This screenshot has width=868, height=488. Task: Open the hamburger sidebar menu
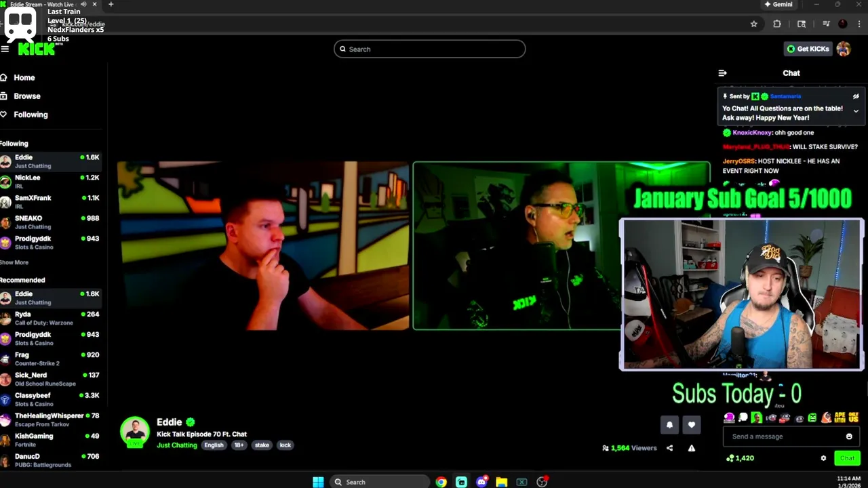5,49
